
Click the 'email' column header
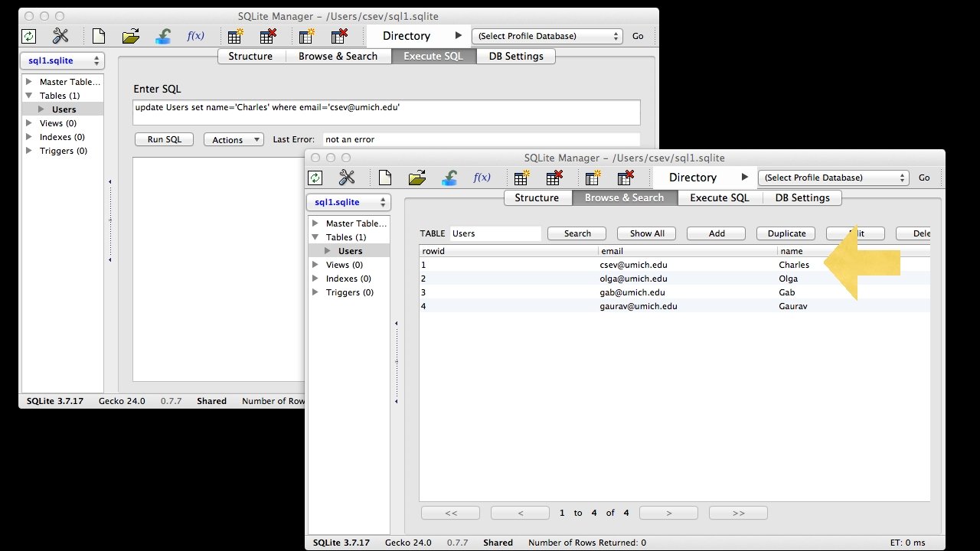(688, 251)
